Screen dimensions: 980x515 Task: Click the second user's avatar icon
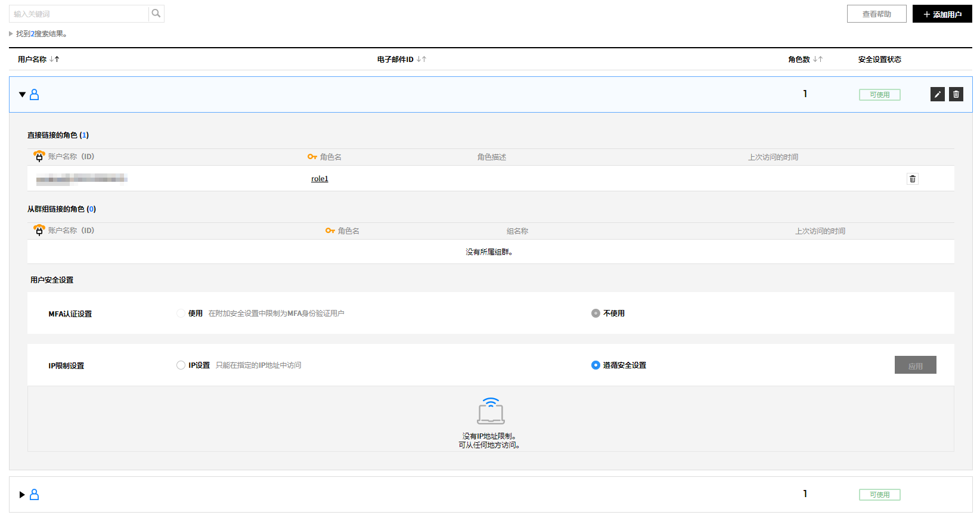tap(35, 495)
